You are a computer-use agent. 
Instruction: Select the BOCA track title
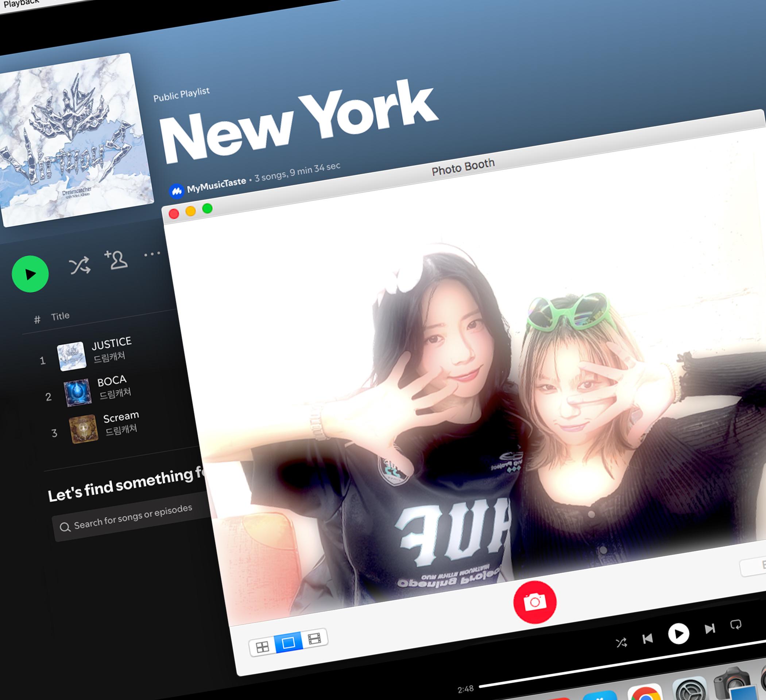click(x=112, y=381)
